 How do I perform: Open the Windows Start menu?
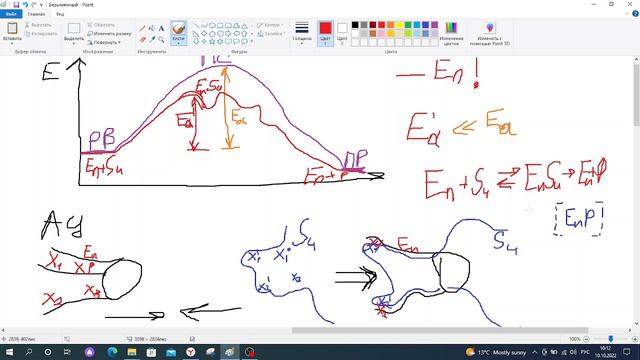click(x=9, y=352)
